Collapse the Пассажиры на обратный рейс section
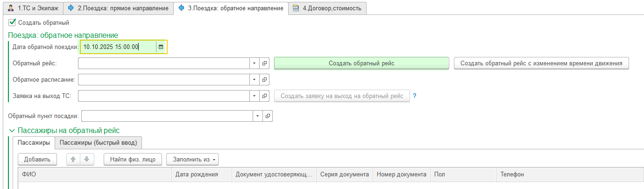The image size is (644, 189). pos(11,131)
